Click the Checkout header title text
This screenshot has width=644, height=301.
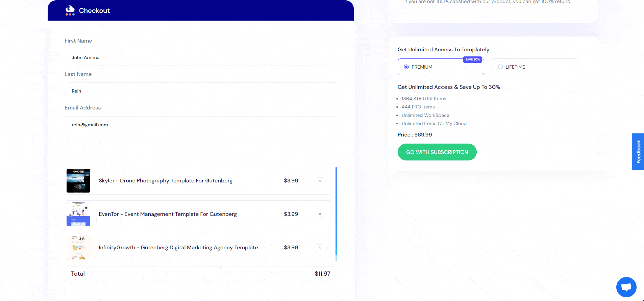[94, 10]
